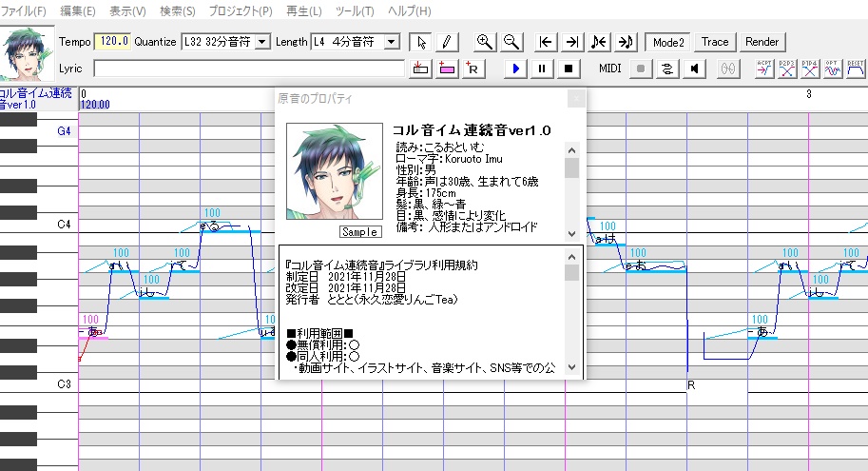Click the tempo marker 120.00 on the ruler
The width and height of the screenshot is (868, 471).
(x=95, y=105)
